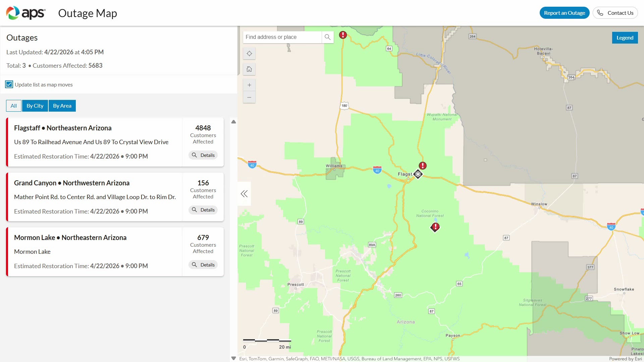644x362 pixels.
Task: Switch to the By City tab
Action: (x=35, y=106)
